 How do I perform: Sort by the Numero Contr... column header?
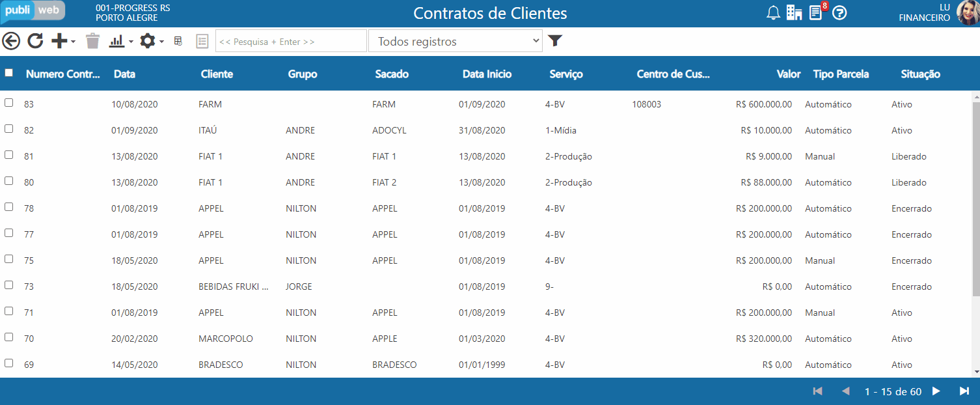point(63,74)
